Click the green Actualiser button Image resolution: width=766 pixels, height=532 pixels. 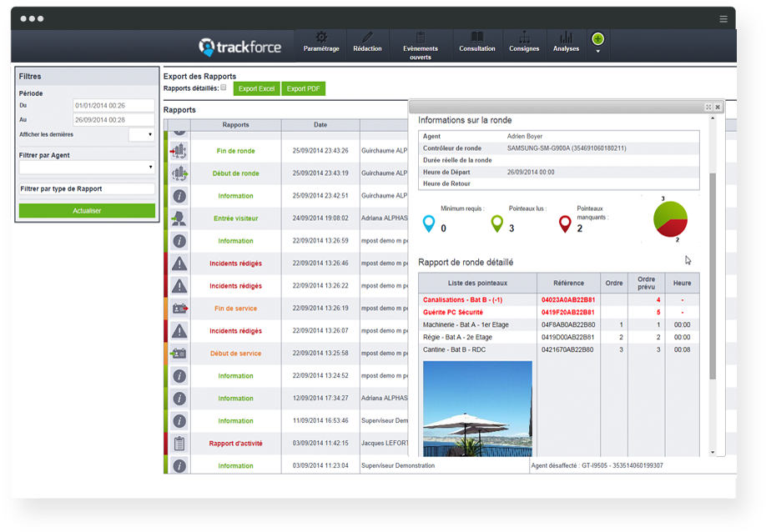tap(87, 211)
